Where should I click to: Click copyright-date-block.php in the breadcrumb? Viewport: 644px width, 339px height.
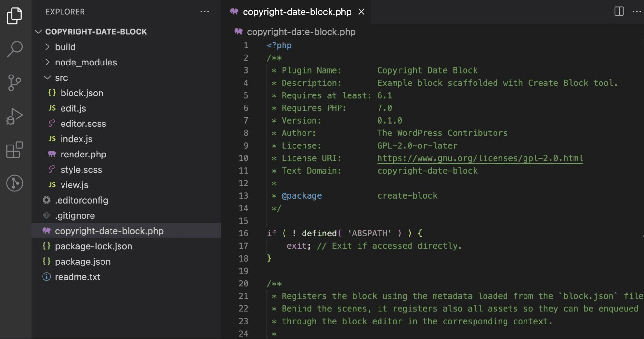[x=301, y=32]
